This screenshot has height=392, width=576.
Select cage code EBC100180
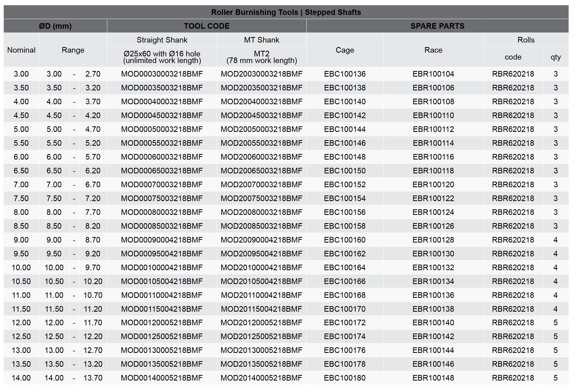click(x=345, y=378)
